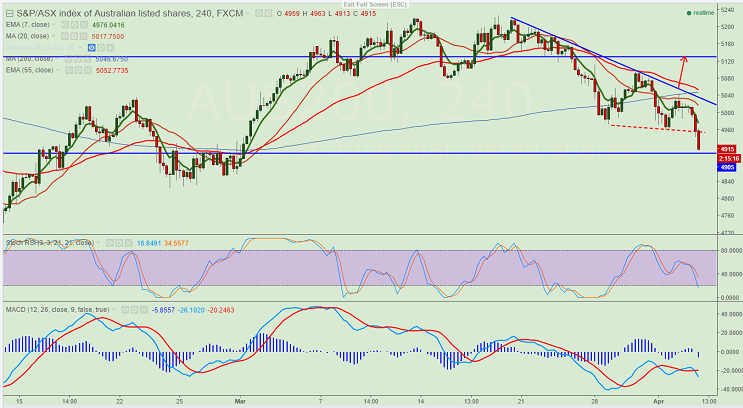Select the S&P/ASX index chart title text
743x408 pixels.
(x=129, y=13)
